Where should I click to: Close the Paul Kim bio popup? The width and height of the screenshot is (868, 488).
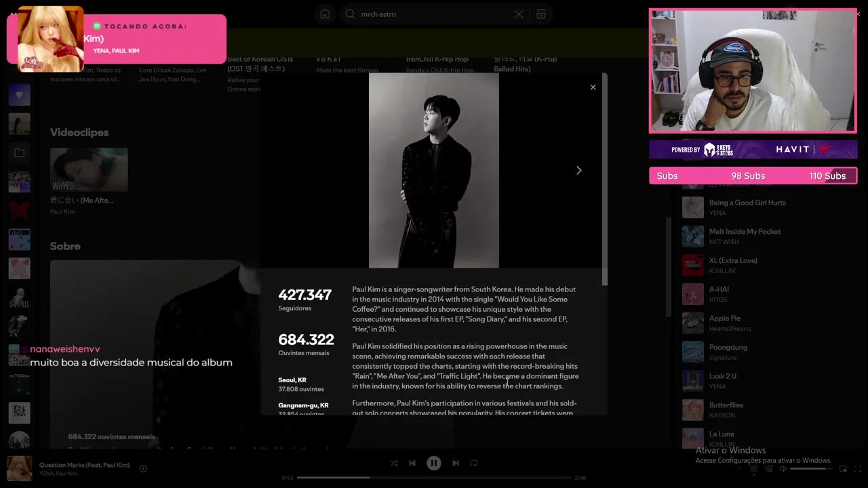(593, 87)
